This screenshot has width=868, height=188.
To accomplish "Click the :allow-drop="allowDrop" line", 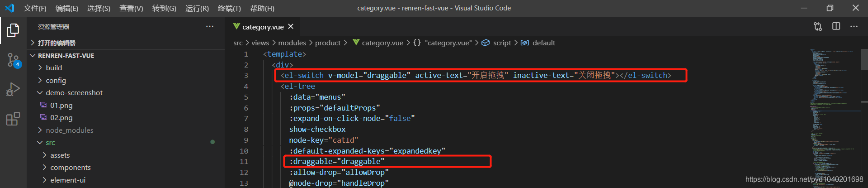I will [339, 172].
